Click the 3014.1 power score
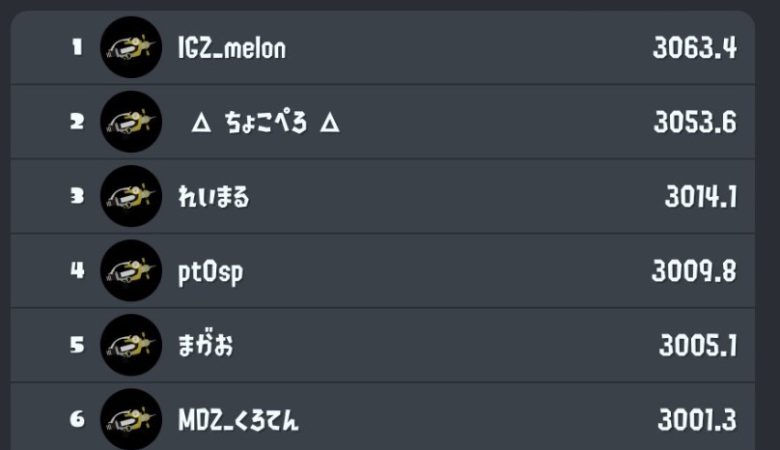The image size is (780, 450). coord(700,196)
